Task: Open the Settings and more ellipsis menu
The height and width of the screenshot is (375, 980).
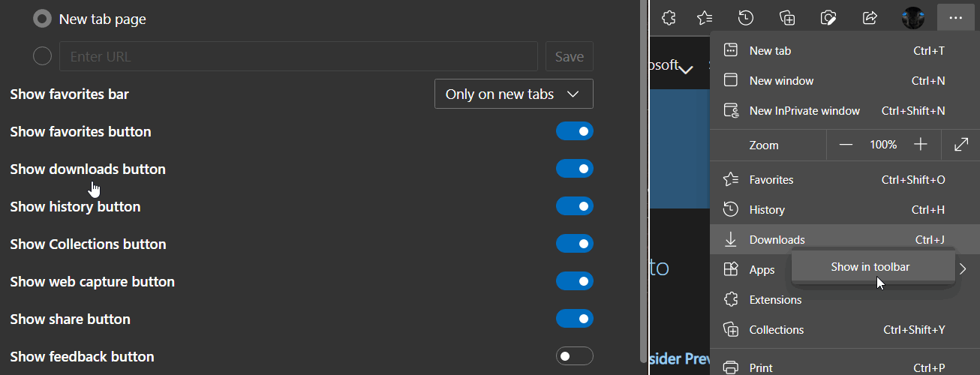Action: [x=955, y=17]
